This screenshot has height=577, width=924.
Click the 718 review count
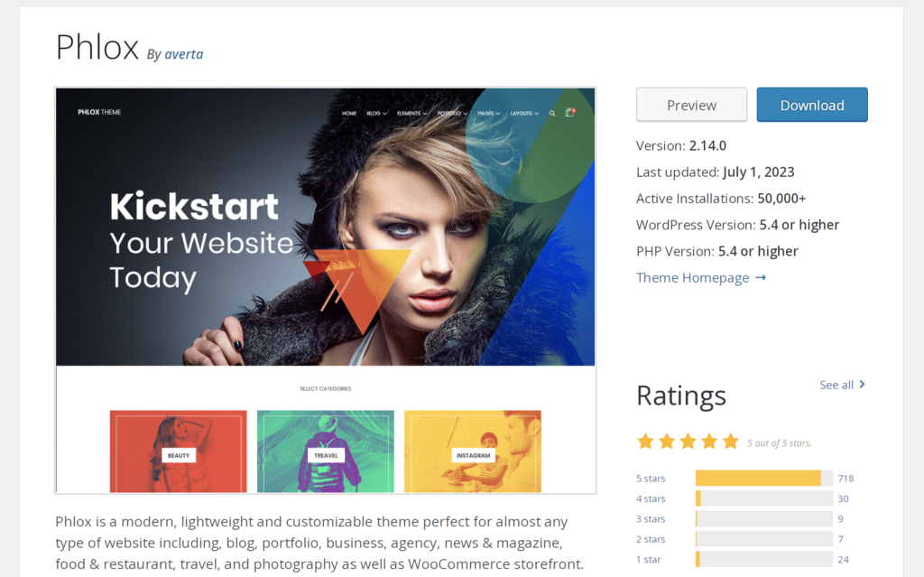click(x=845, y=479)
